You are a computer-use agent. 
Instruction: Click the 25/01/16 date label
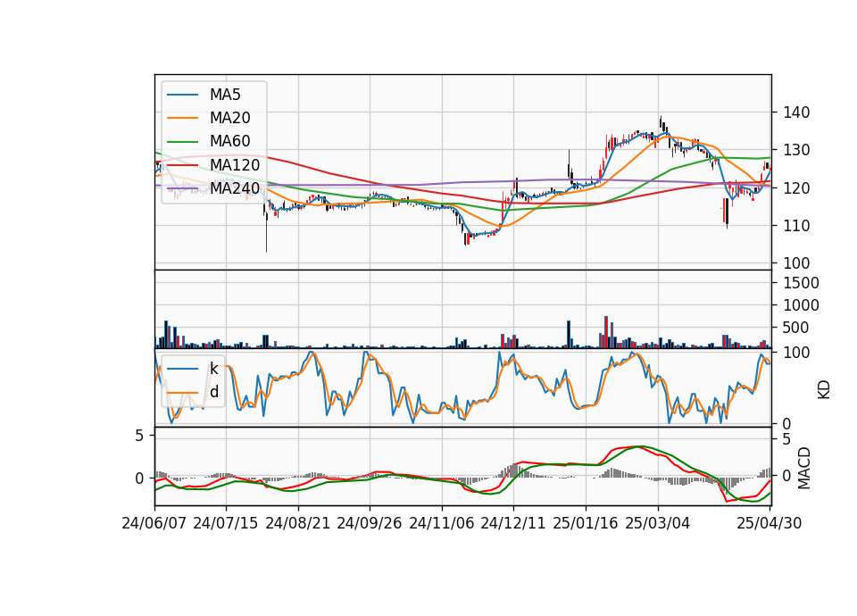[586, 524]
